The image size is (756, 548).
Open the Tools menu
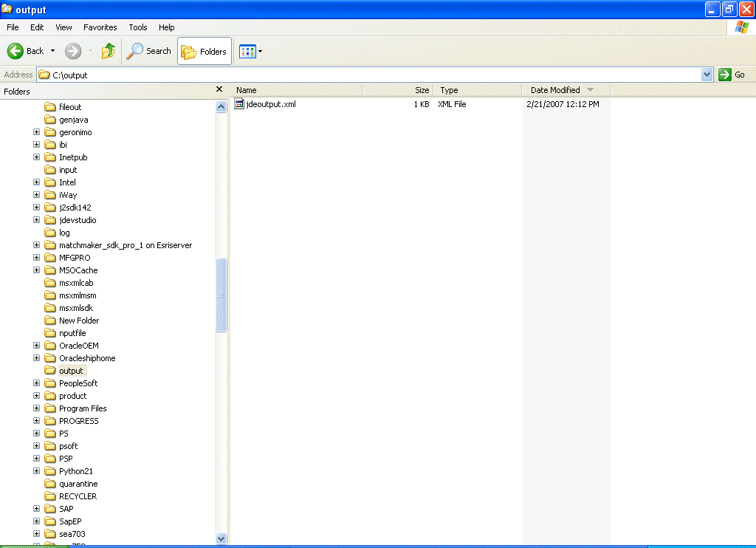(x=137, y=27)
